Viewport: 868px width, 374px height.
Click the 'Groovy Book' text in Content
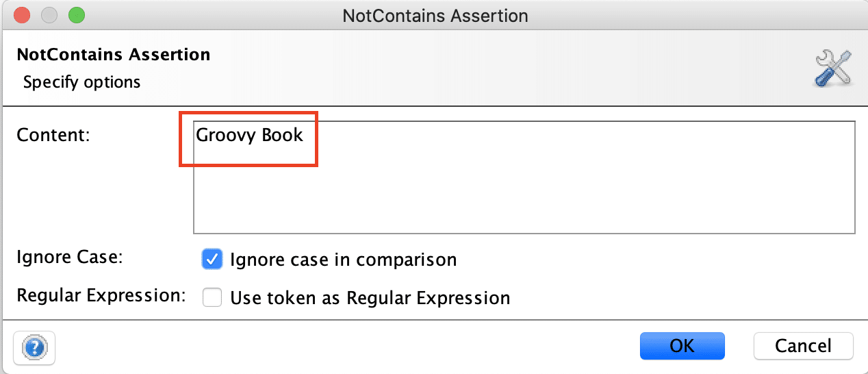(x=249, y=135)
